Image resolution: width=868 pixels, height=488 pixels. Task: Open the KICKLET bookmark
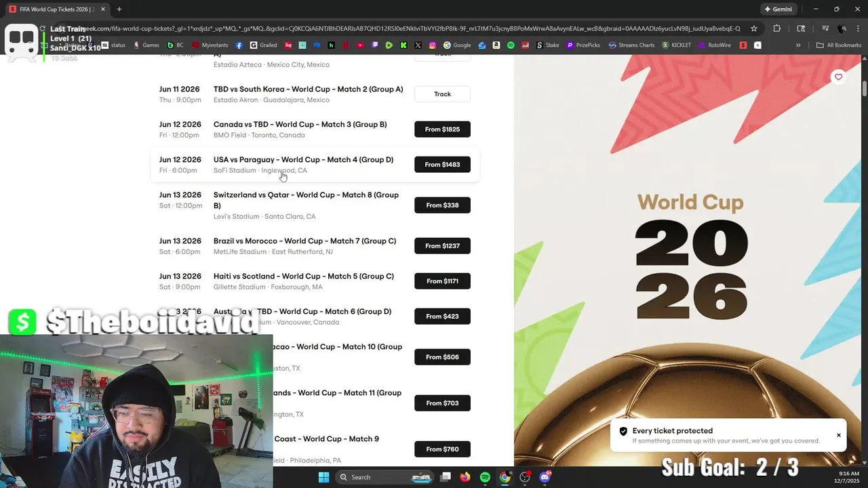[x=677, y=45]
